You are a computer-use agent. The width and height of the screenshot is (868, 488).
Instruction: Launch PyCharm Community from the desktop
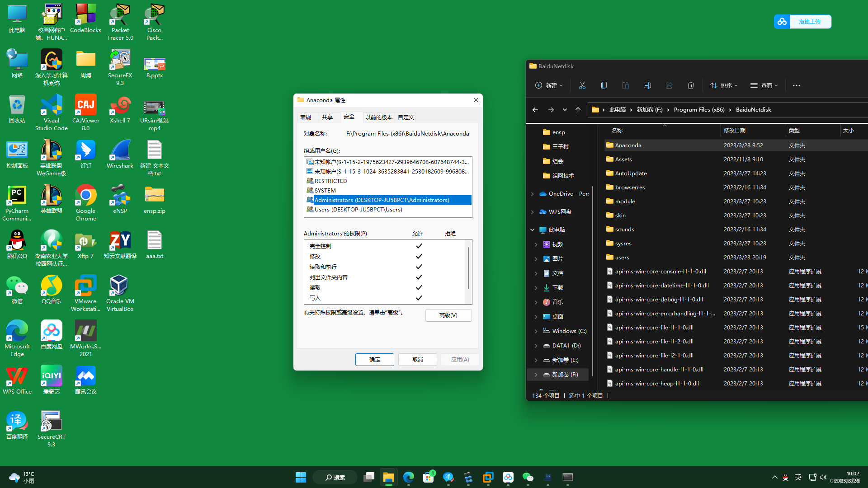coord(17,193)
